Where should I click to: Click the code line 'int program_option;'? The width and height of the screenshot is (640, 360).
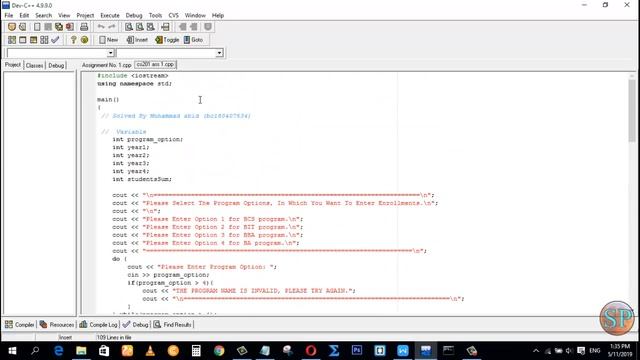(x=148, y=140)
